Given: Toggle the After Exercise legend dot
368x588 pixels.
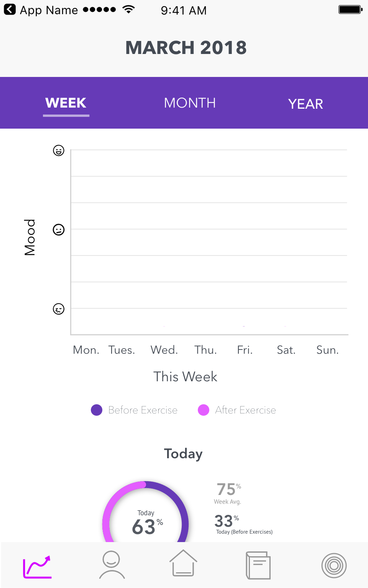Looking at the screenshot, I should (204, 410).
